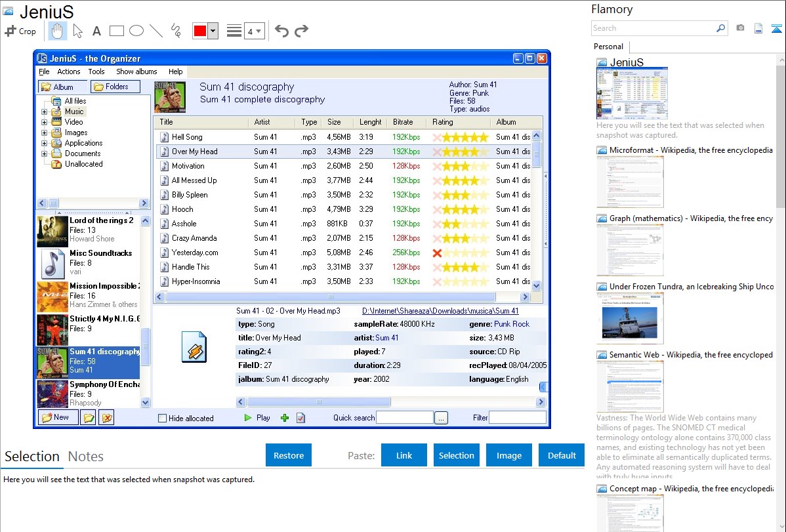Expand the Documents tree node

pos(44,154)
